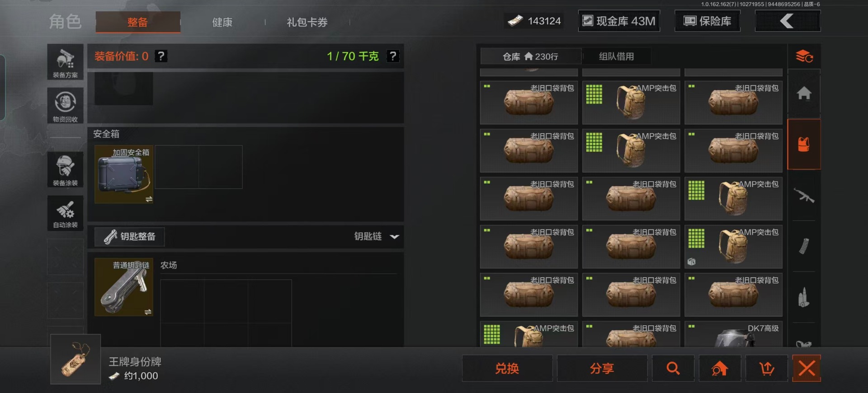The width and height of the screenshot is (868, 393).
Task: Open the 装备涂装 gear skin icon
Action: click(66, 169)
